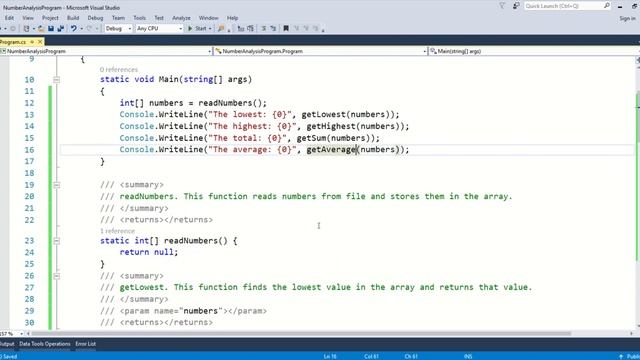
Task: Click the "0 references" CodeLens above Main
Action: click(x=119, y=69)
